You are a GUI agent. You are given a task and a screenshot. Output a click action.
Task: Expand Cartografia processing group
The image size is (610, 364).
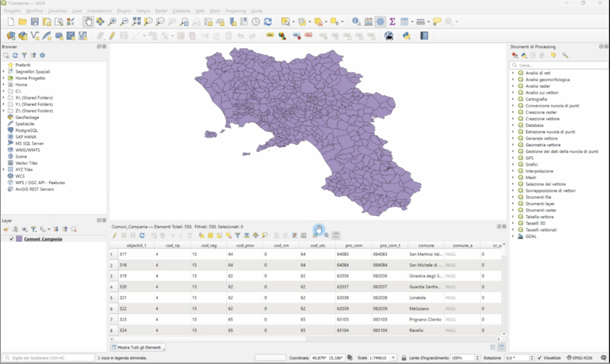pyautogui.click(x=513, y=99)
